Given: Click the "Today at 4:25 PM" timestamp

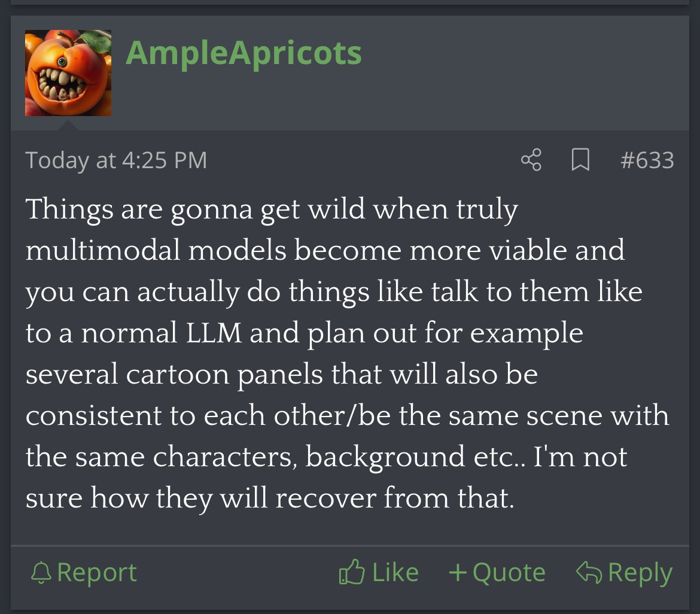Looking at the screenshot, I should 116,160.
